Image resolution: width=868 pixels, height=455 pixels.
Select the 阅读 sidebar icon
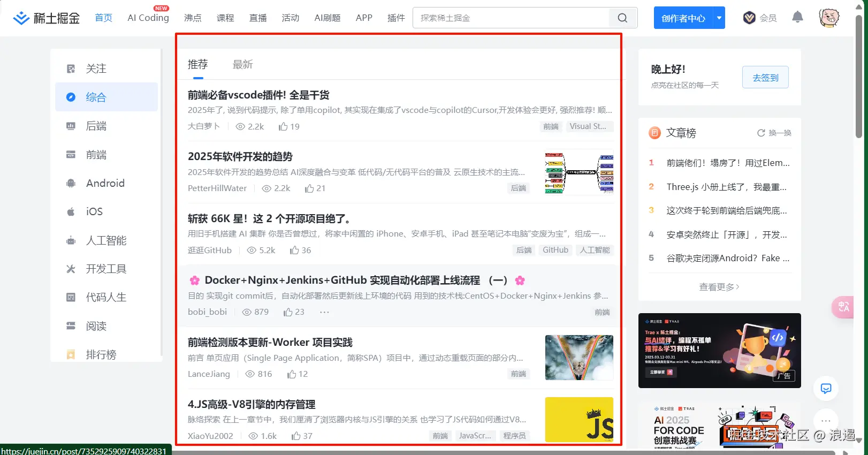coord(71,326)
